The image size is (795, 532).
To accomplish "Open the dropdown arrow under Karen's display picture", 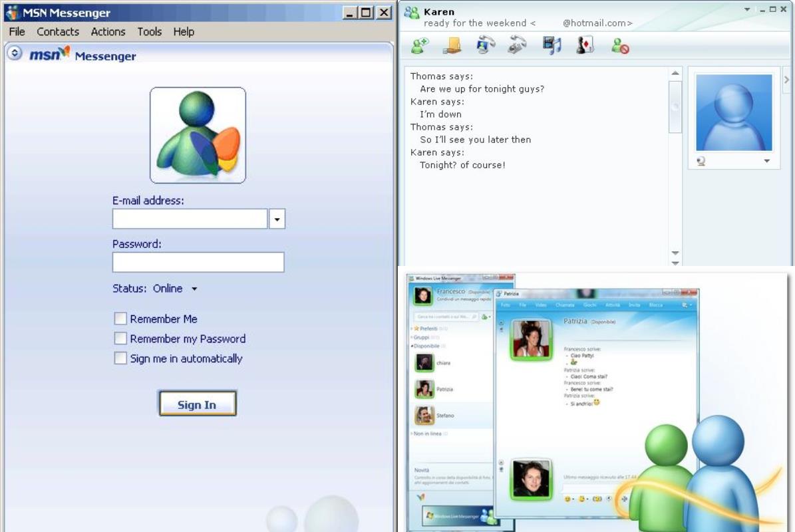I will pyautogui.click(x=766, y=161).
